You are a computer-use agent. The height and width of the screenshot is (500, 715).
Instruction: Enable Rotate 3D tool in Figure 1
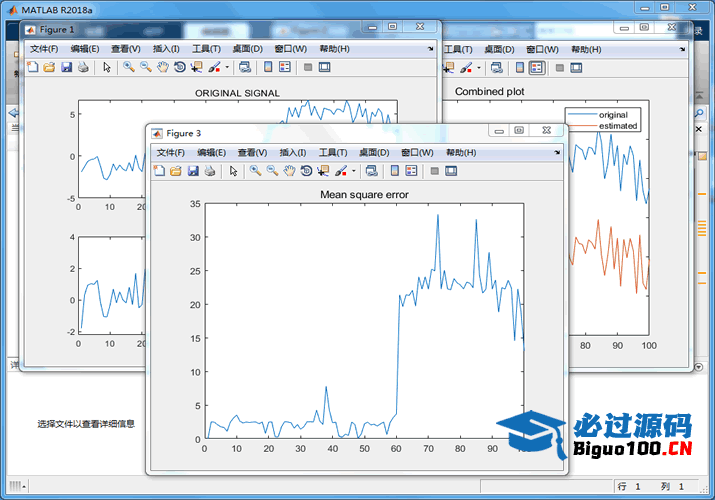(x=180, y=67)
